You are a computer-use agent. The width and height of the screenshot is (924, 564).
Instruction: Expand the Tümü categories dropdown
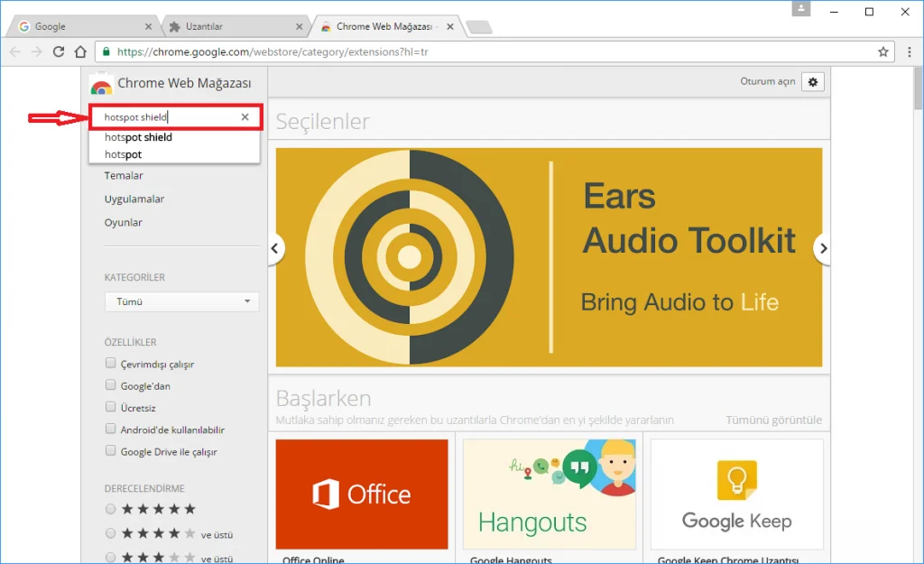(x=181, y=301)
